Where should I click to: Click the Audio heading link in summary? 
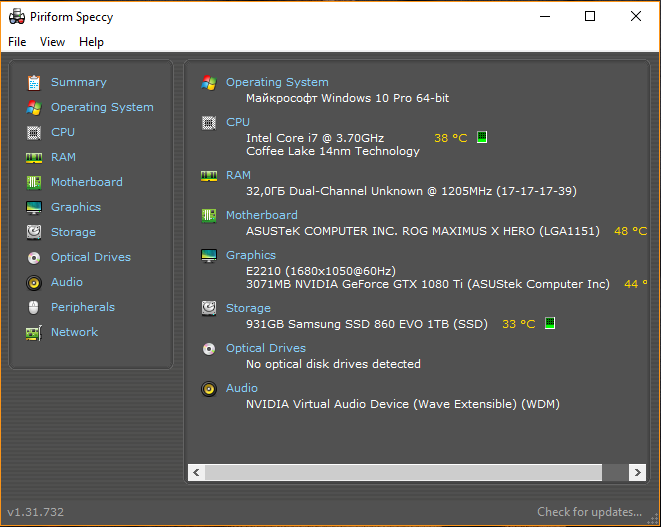click(242, 388)
